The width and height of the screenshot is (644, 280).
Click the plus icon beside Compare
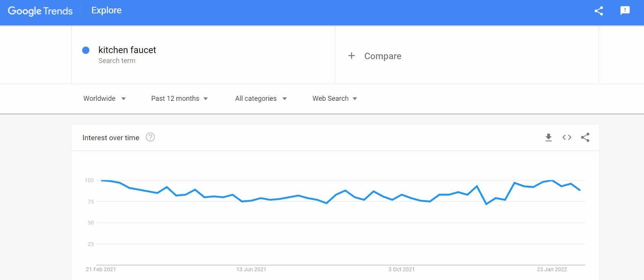351,56
